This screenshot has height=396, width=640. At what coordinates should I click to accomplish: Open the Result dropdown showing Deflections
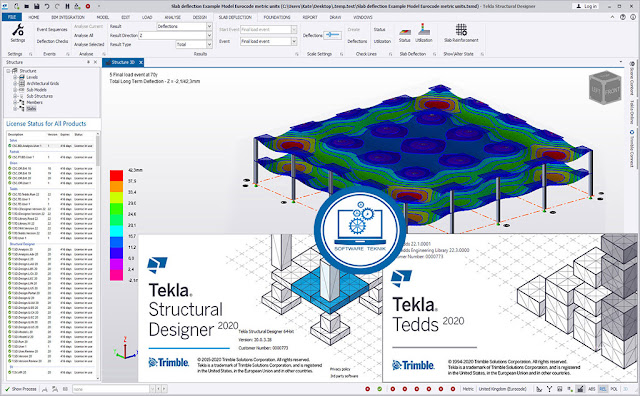209,26
